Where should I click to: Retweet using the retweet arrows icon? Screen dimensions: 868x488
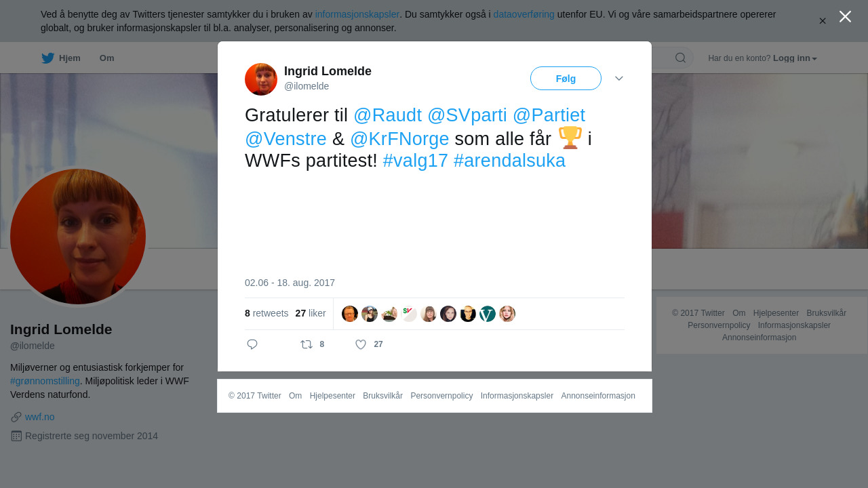click(x=307, y=344)
